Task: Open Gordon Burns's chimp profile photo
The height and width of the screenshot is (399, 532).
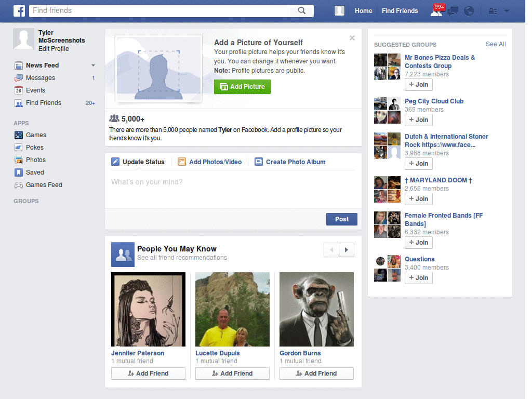Action: pos(316,310)
